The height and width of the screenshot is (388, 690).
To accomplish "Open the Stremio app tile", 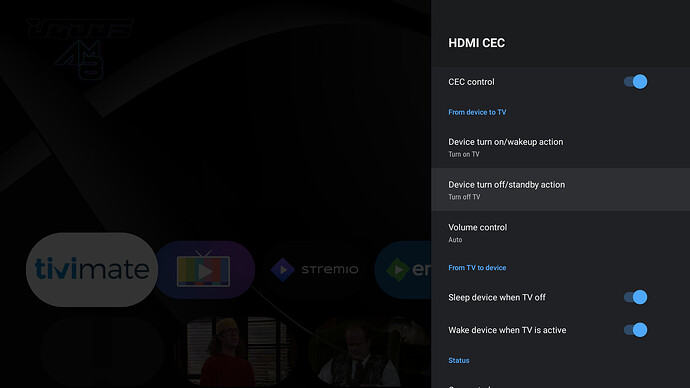I will pyautogui.click(x=314, y=269).
